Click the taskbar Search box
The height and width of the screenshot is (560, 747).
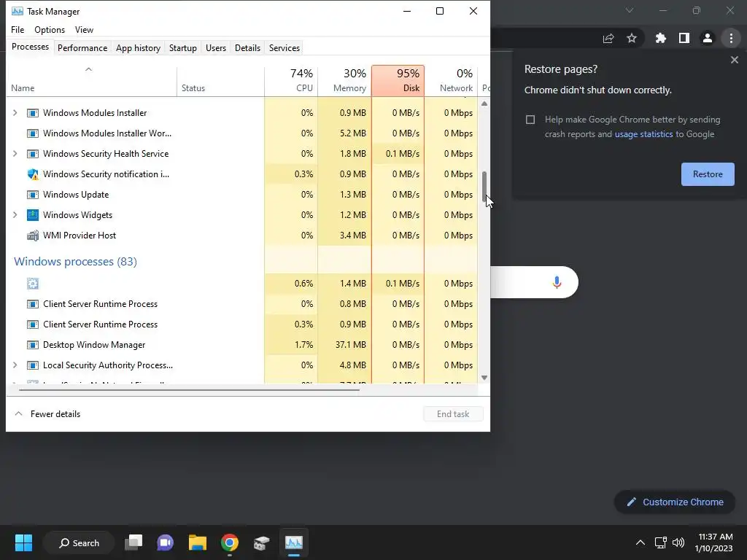(79, 542)
